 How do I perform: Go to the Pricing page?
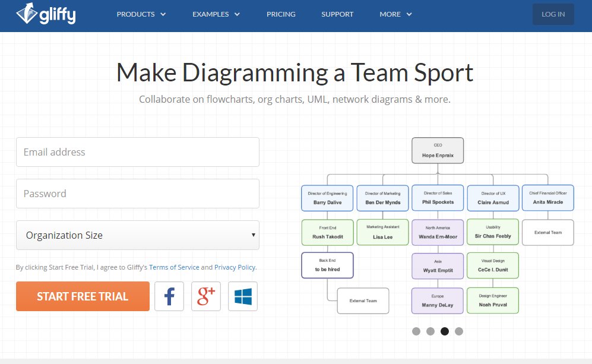point(281,14)
